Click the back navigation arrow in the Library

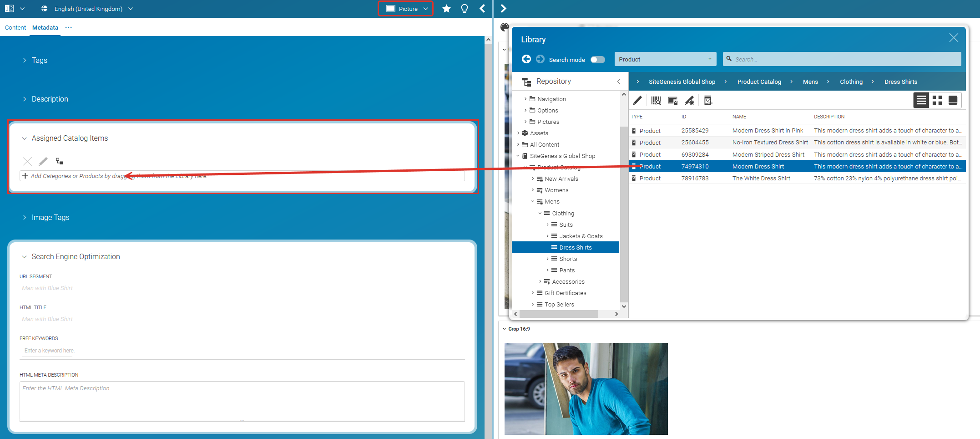point(526,59)
